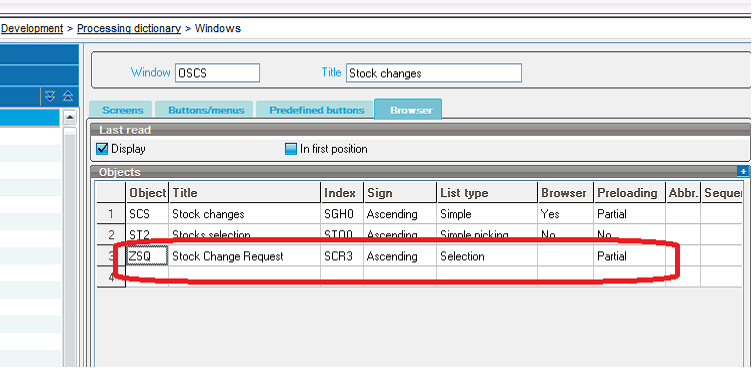Screen dimensions: 755x368
Task: Open the List type cell showing Selection
Action: tap(486, 256)
